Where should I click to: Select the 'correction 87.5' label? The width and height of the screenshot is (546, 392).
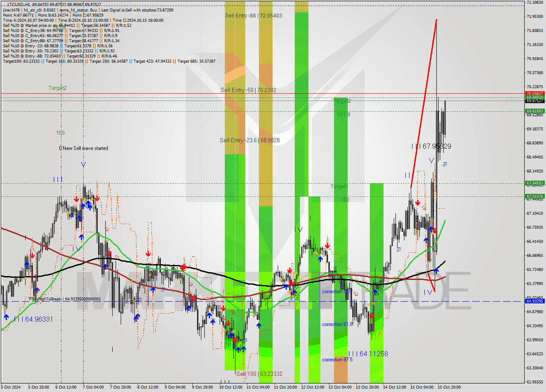coord(337,360)
